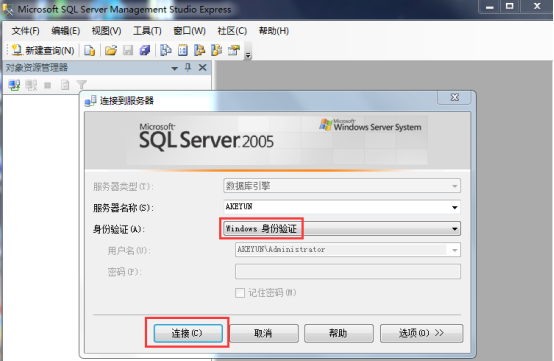Screen dimensions: 554x361
Task: Click the connect icon in Object Explorer
Action: [14, 85]
